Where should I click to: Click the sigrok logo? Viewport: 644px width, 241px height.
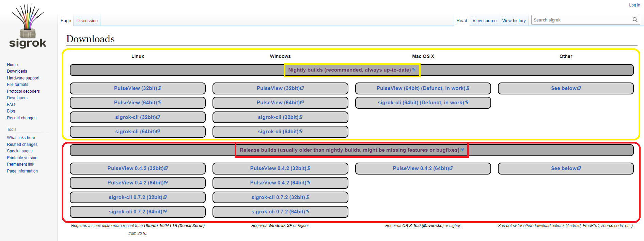point(28,26)
